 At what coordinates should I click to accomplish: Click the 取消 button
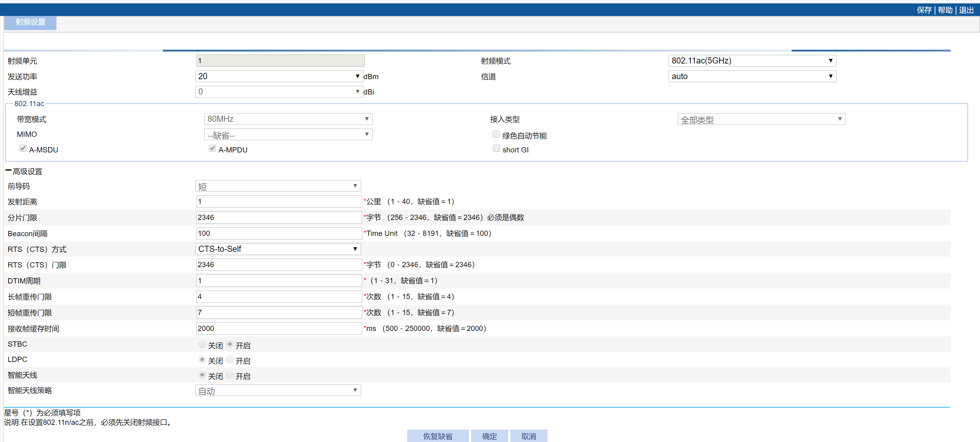point(528,436)
